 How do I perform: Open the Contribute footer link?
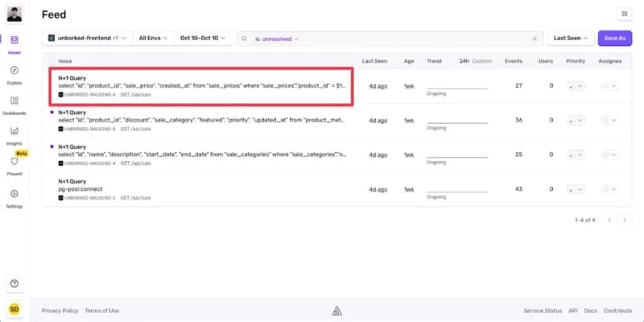click(x=617, y=311)
